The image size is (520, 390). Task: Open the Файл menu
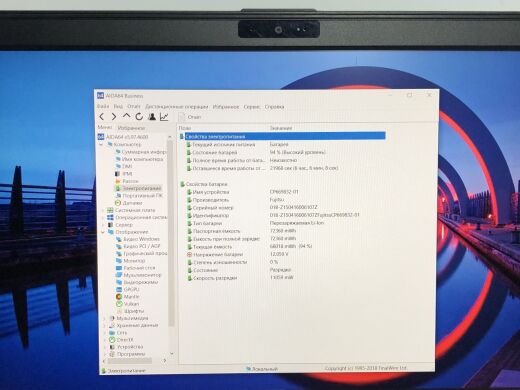pyautogui.click(x=103, y=107)
